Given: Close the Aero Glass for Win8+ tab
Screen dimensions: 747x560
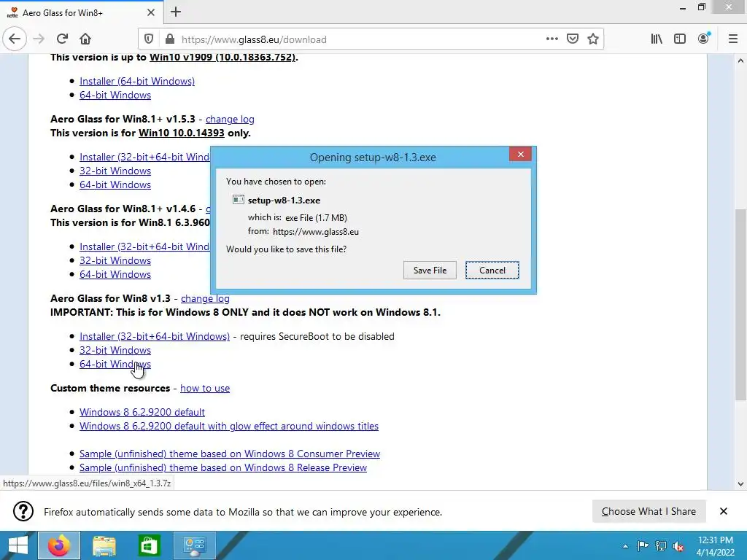Looking at the screenshot, I should point(150,12).
